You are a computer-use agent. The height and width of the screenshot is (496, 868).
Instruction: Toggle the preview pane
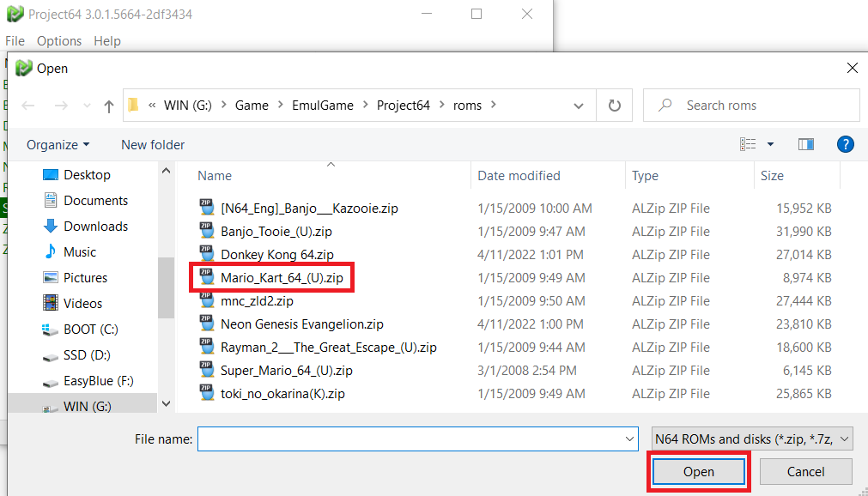[x=806, y=144]
